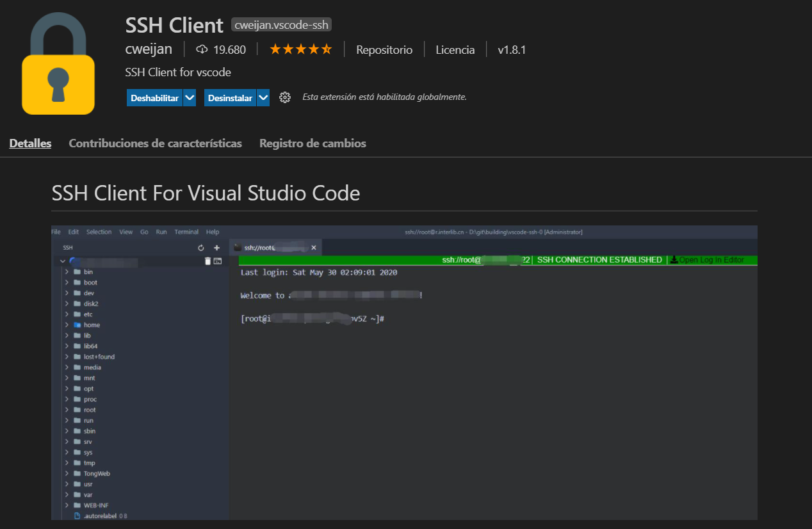
Task: Click the v1.8.1 version label
Action: tap(512, 49)
